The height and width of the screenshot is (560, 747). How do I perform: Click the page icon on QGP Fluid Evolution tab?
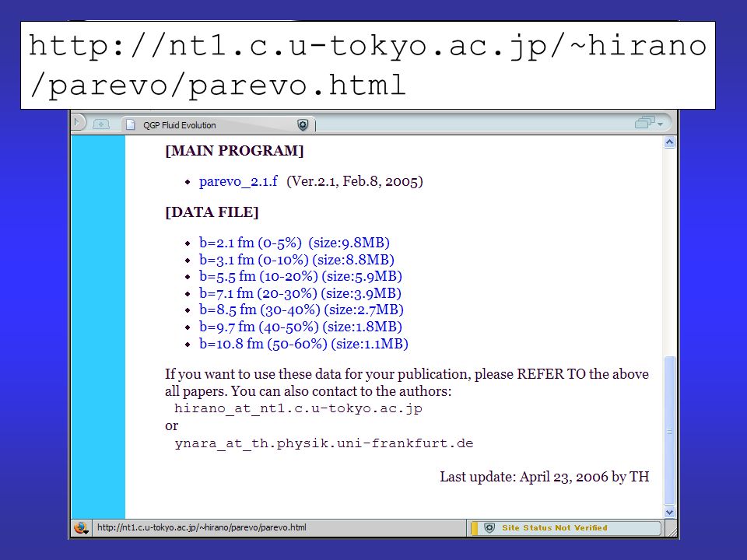[x=130, y=124]
